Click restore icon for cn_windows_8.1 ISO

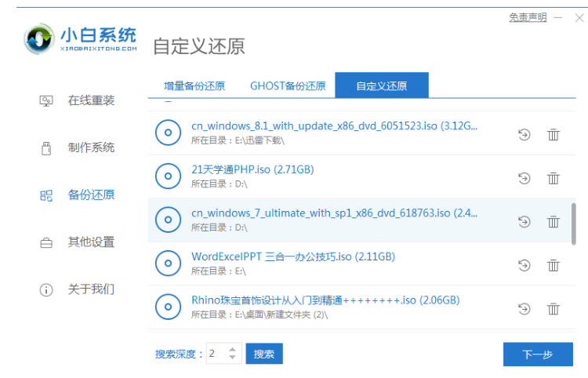click(x=524, y=135)
